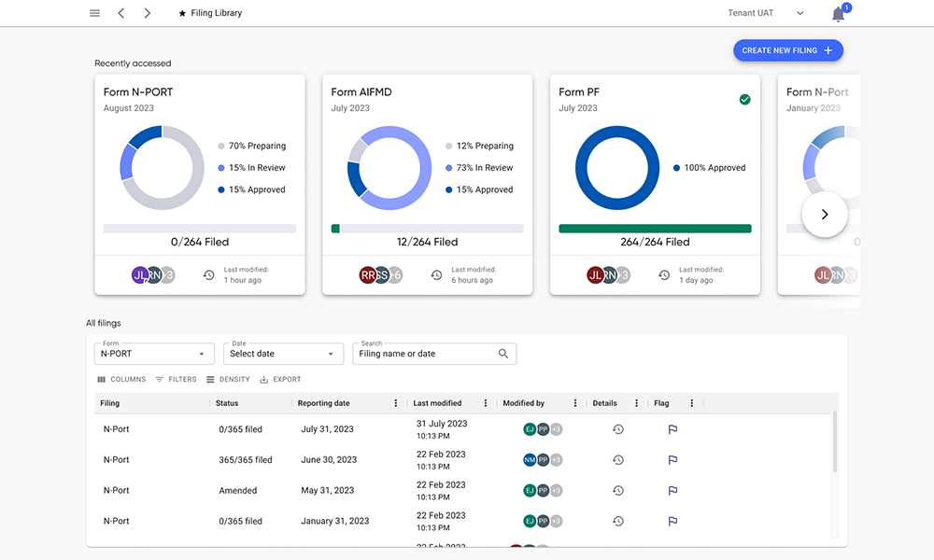The image size is (934, 560).
Task: Click the back navigation arrow
Action: coord(121,13)
